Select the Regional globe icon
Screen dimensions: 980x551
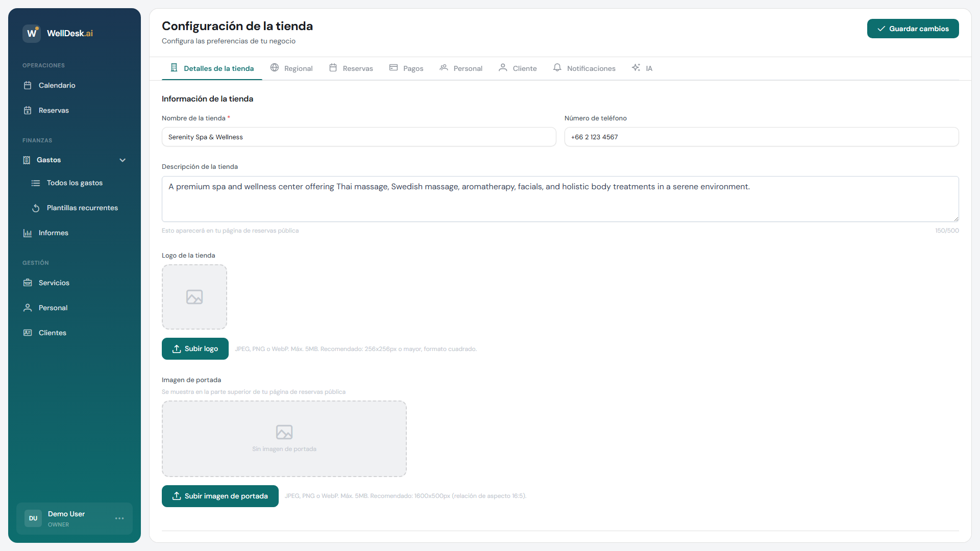tap(275, 67)
